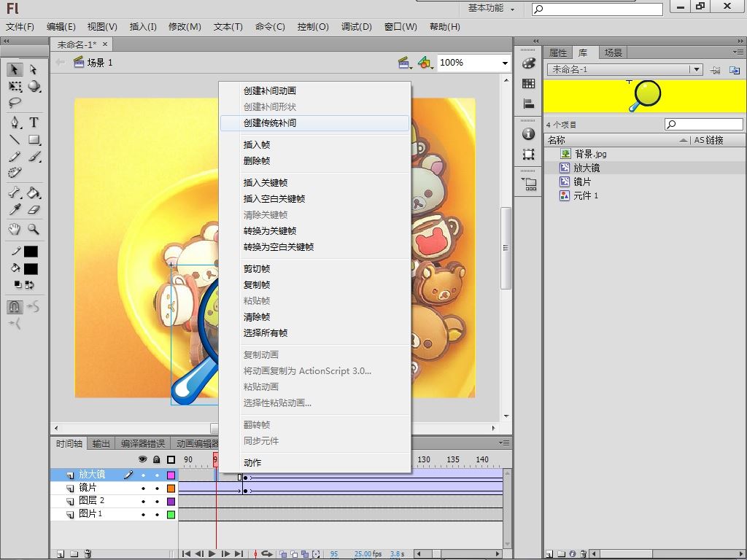The width and height of the screenshot is (747, 560).
Task: Click eye column header to hide all layers
Action: point(142,459)
